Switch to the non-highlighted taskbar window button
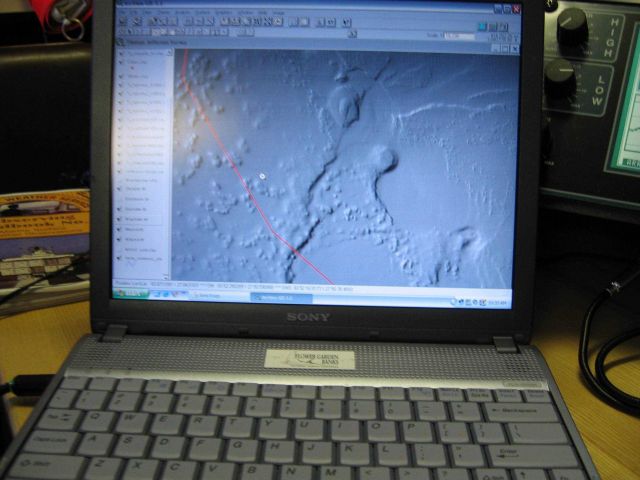This screenshot has height=480, width=640. click(x=219, y=296)
